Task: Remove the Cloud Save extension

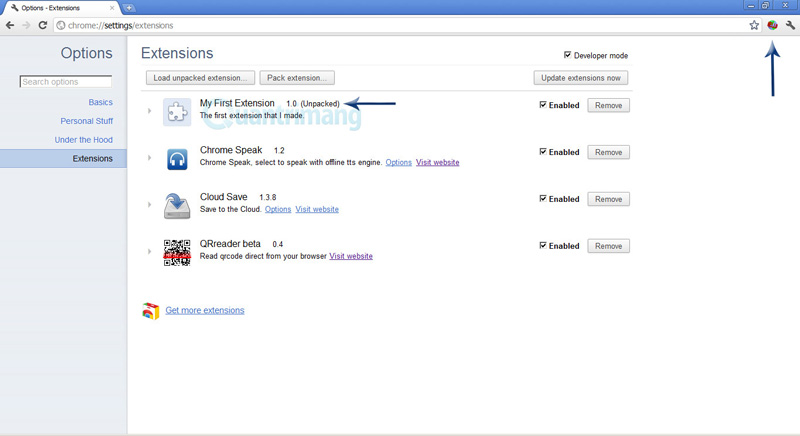Action: (x=608, y=199)
